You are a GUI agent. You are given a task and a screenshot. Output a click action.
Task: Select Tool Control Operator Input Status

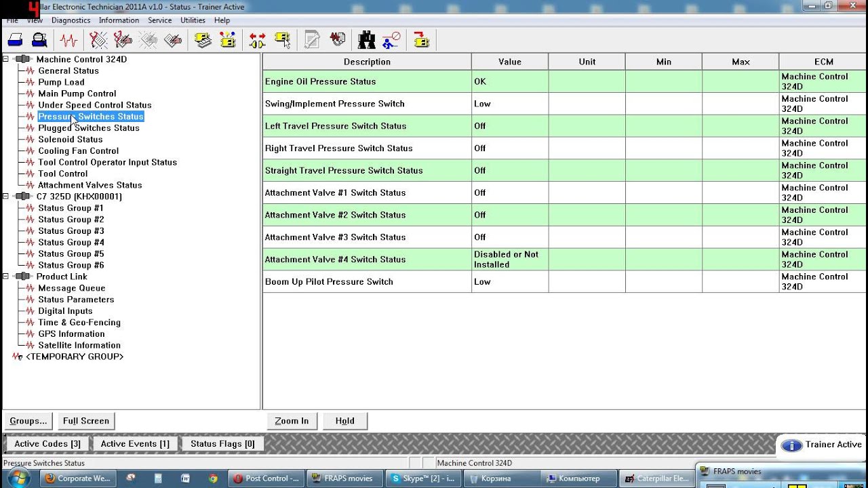click(107, 163)
